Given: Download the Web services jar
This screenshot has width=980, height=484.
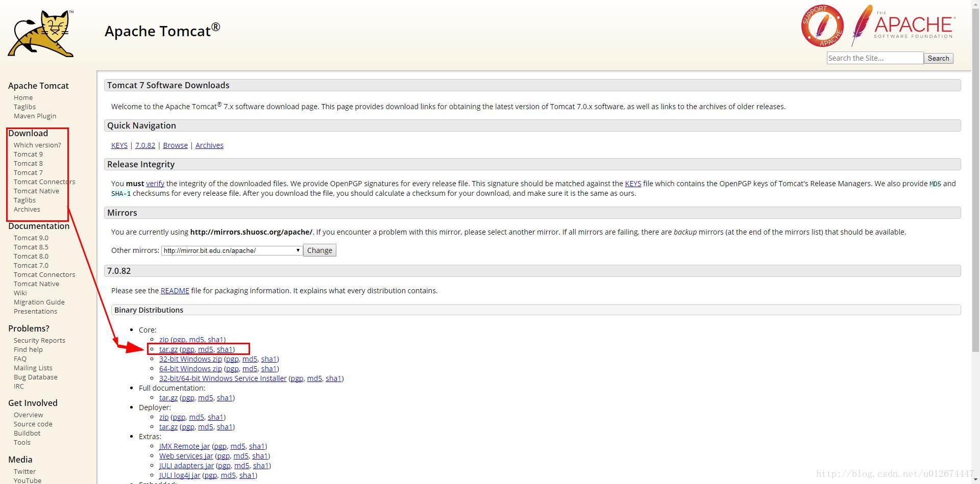Looking at the screenshot, I should pos(186,456).
